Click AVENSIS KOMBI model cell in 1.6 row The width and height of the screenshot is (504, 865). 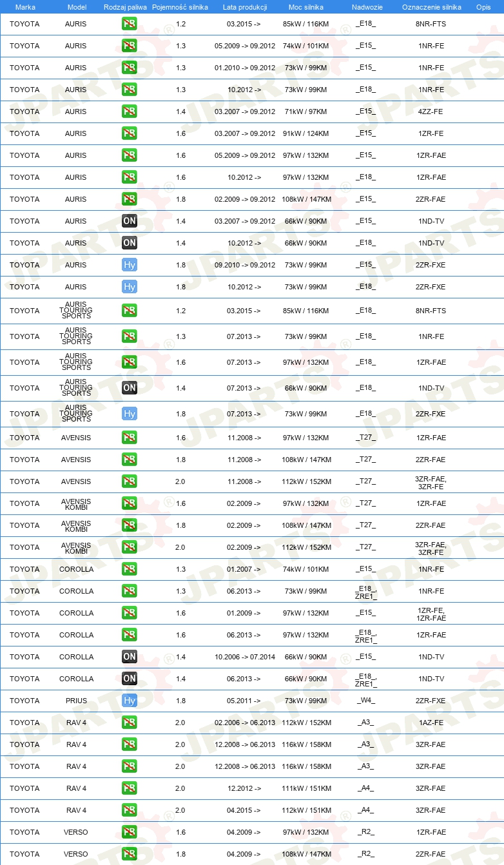76,504
